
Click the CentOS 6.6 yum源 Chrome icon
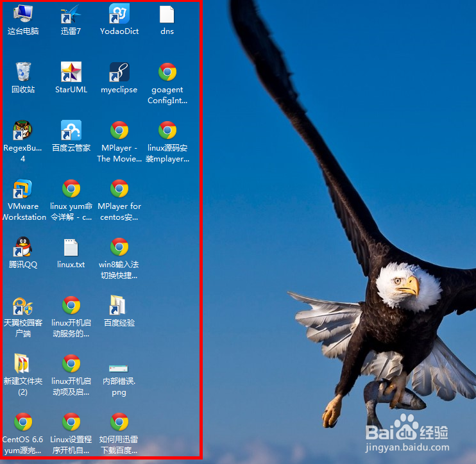[x=23, y=422]
